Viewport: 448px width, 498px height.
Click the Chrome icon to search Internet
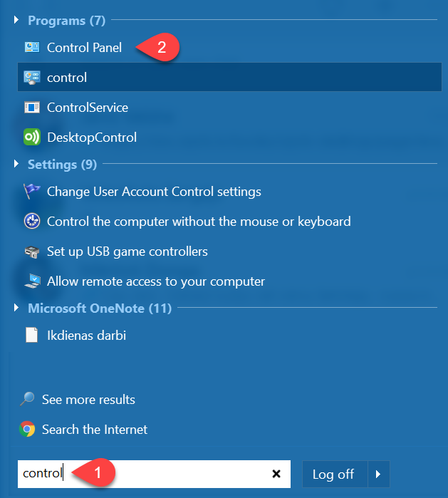[x=27, y=429]
